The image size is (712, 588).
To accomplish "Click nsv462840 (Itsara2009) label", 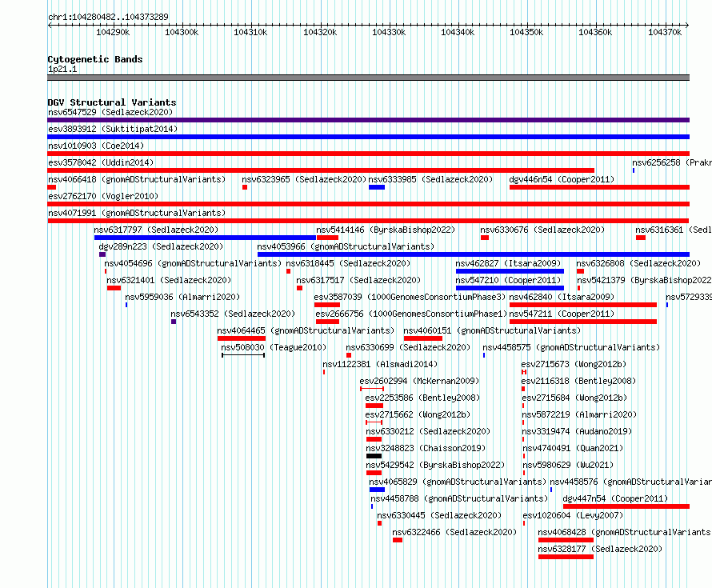I will coord(562,297).
